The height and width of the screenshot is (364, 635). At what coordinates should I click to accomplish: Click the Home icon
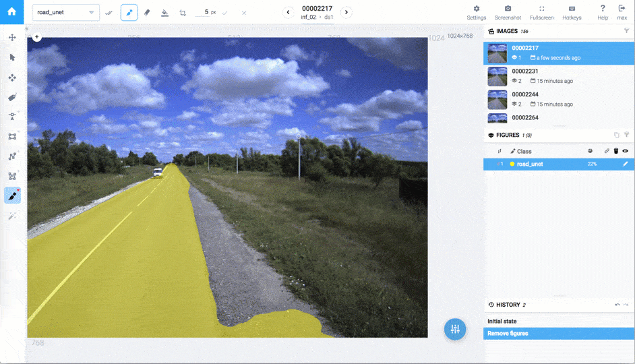point(12,11)
